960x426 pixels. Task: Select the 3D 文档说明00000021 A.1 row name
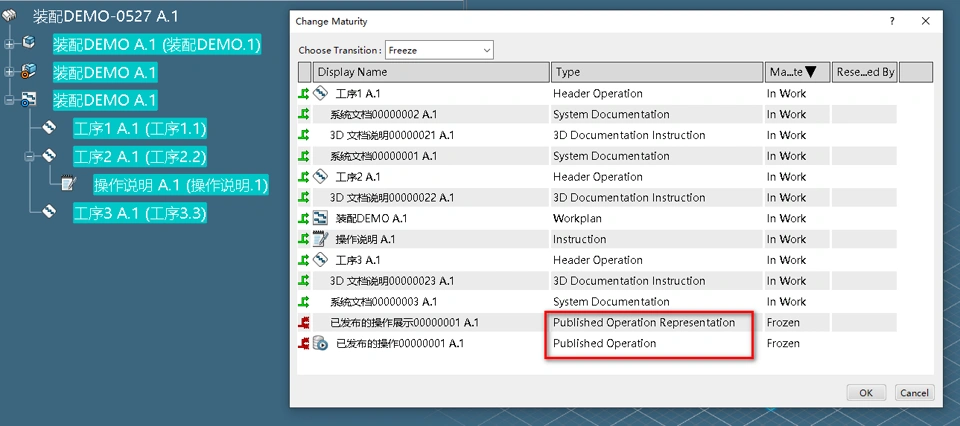click(x=392, y=135)
